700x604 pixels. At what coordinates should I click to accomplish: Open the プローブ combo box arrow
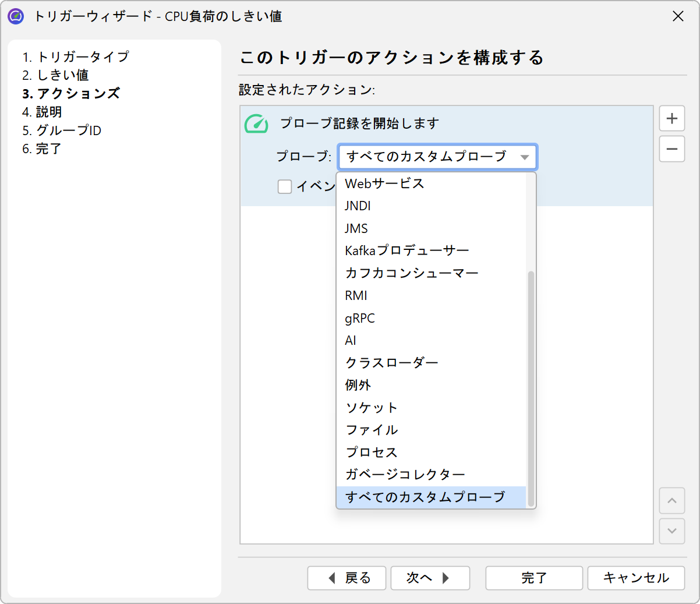(x=524, y=157)
